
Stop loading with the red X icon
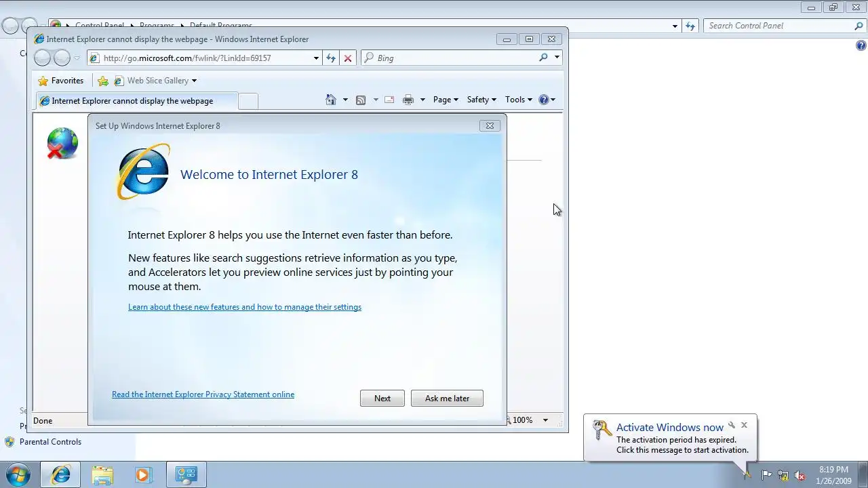click(x=348, y=58)
